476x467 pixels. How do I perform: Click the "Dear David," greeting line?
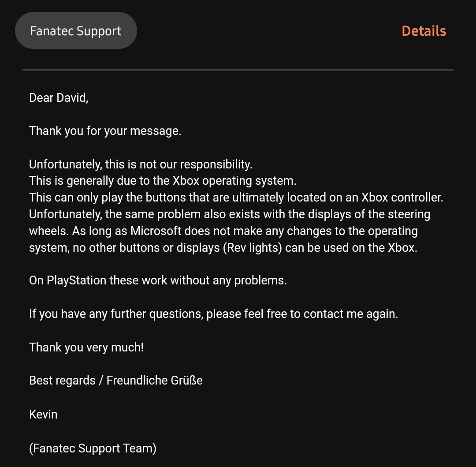[x=59, y=98]
